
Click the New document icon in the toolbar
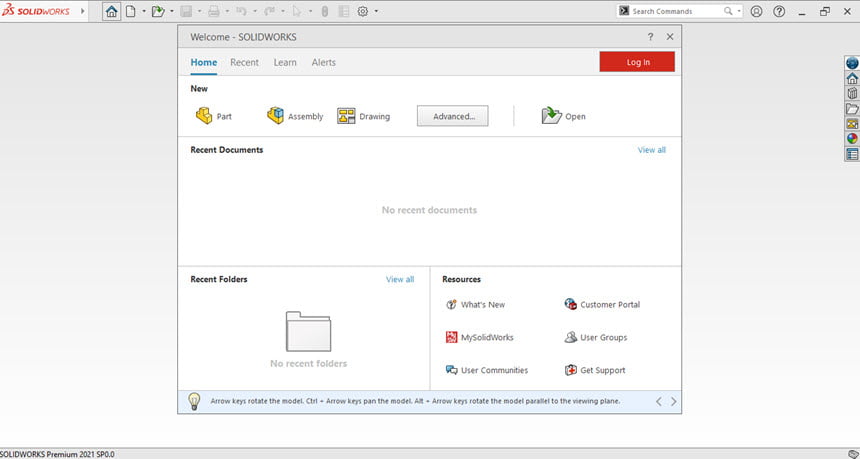coord(131,12)
